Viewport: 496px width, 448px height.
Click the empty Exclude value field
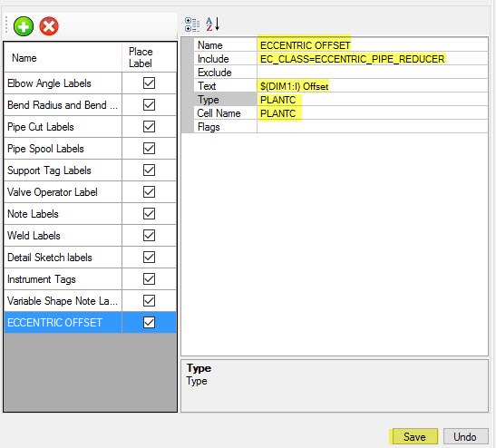click(373, 73)
